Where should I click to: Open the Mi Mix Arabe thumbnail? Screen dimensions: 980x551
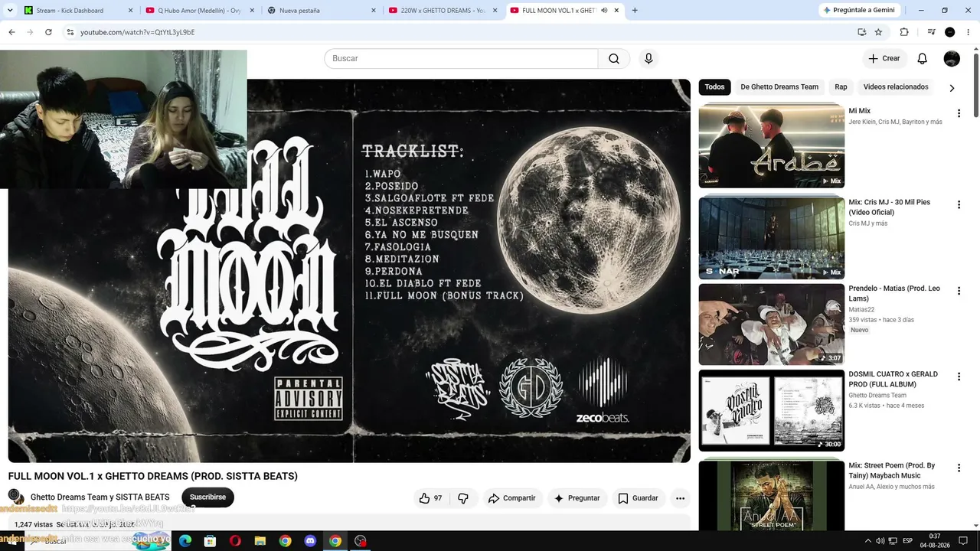tap(772, 146)
